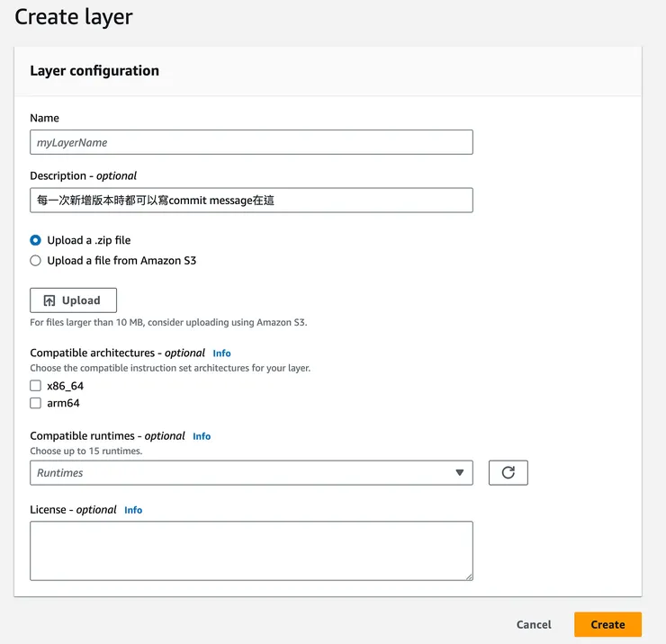Click the Runtimes dropdown arrow
The width and height of the screenshot is (666, 644).
coord(459,472)
